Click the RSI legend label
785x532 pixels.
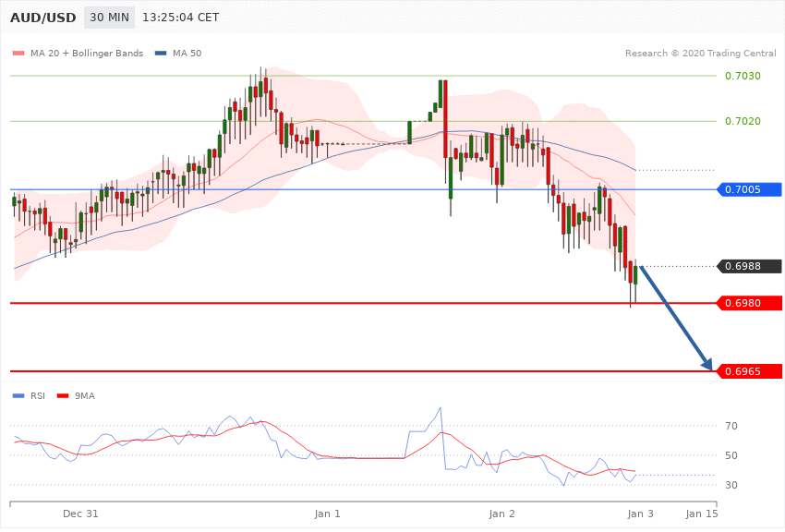[x=38, y=396]
